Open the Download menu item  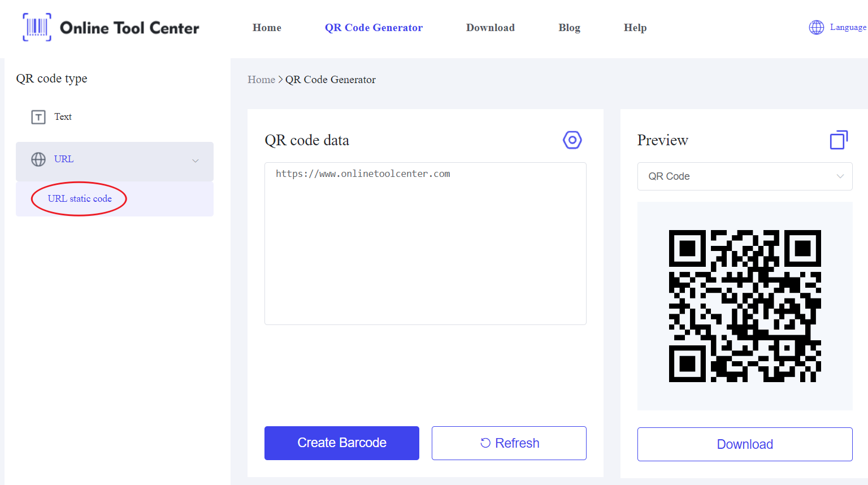(491, 28)
